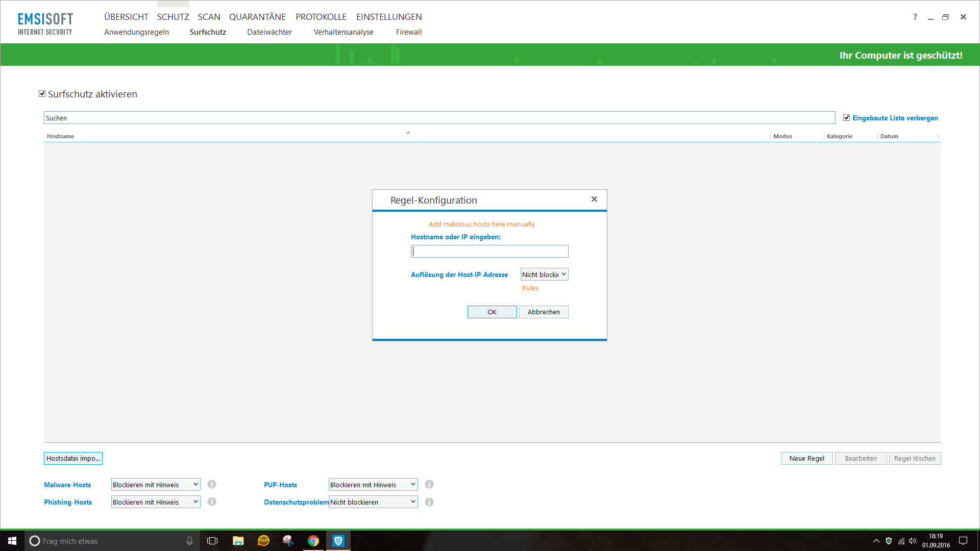The height and width of the screenshot is (551, 980).
Task: Open the QUARANTÄNE menu
Action: click(257, 17)
